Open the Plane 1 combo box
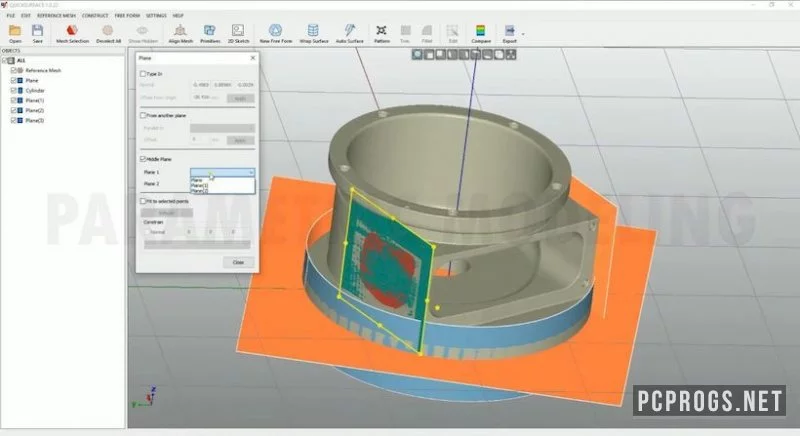 click(222, 172)
